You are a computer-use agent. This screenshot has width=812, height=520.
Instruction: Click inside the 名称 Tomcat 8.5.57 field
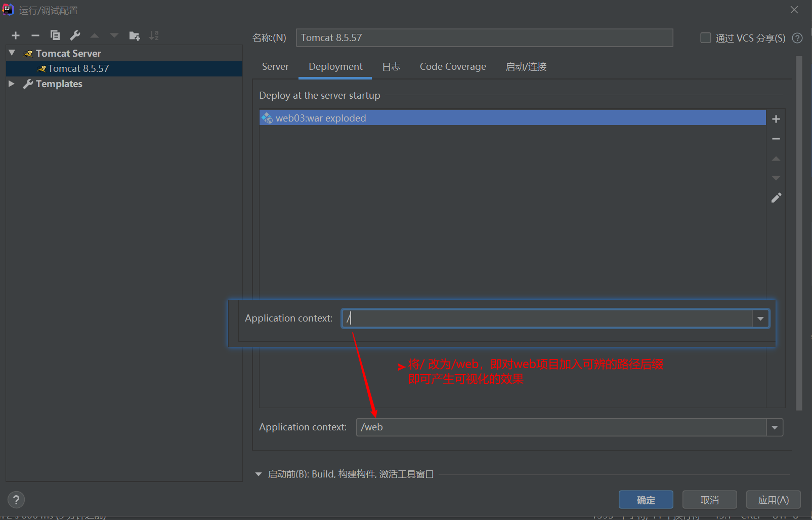click(484, 37)
